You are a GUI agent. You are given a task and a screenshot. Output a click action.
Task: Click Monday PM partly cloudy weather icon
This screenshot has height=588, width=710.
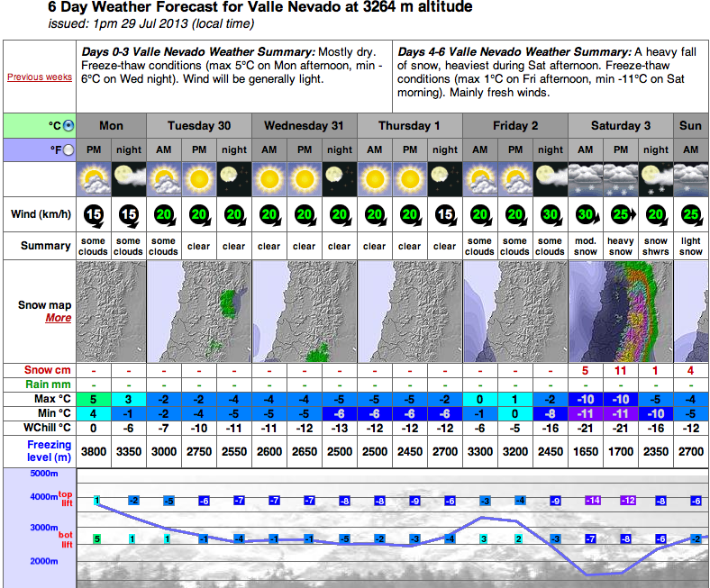(x=94, y=179)
